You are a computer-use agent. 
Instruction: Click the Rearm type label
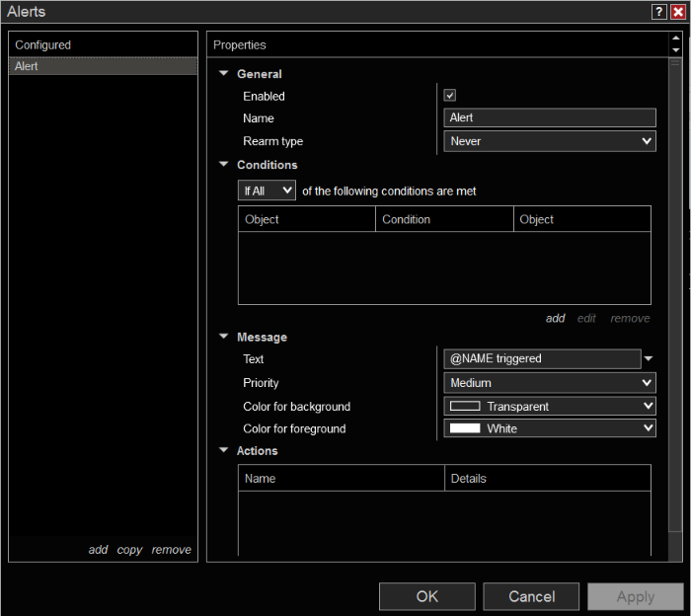pyautogui.click(x=272, y=141)
